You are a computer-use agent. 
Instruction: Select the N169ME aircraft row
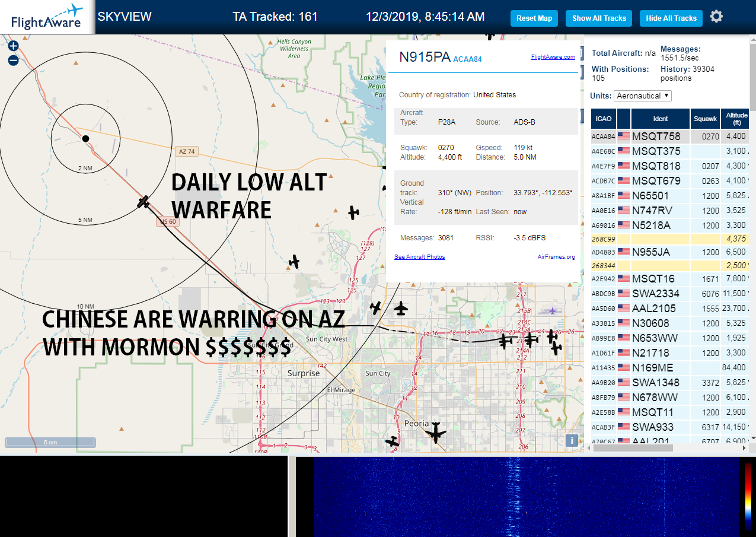(x=671, y=368)
